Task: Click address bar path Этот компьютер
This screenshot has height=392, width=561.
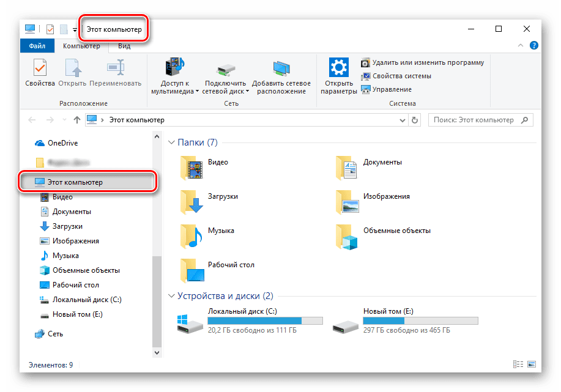Action: coord(136,120)
